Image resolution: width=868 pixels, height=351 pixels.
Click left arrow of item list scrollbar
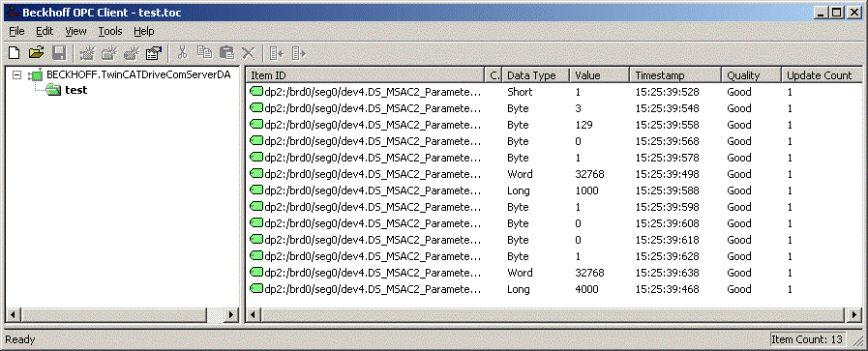[253, 315]
